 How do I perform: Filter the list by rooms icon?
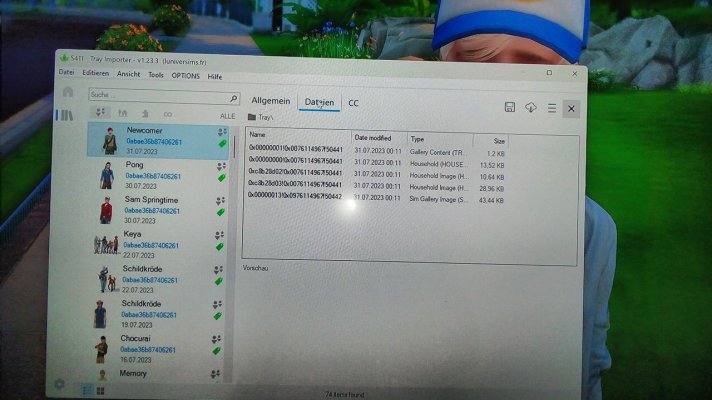point(145,114)
